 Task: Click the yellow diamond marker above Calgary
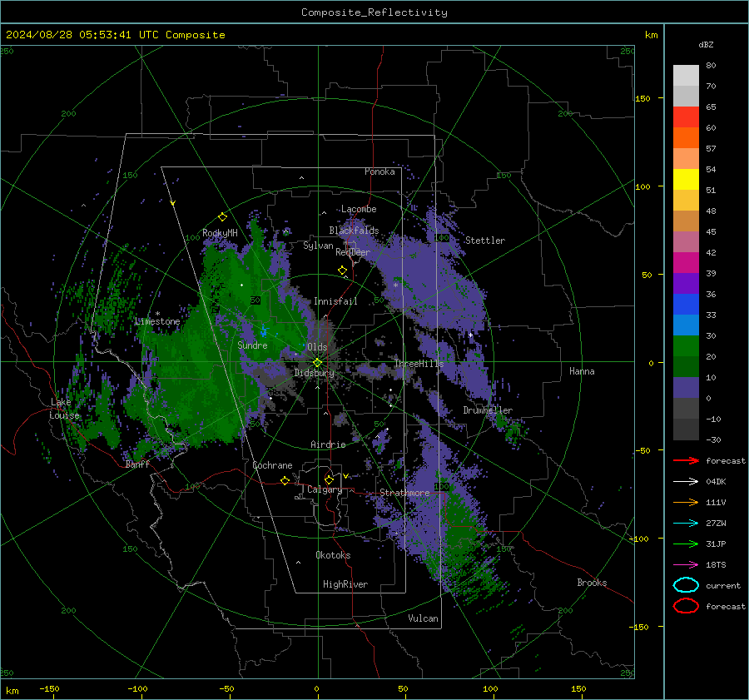[x=329, y=479]
